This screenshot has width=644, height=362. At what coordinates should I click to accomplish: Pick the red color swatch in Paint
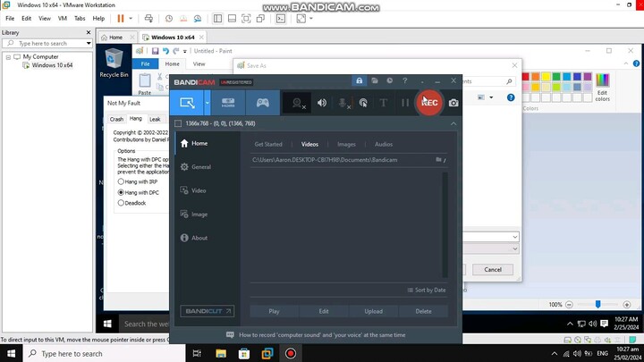[525, 77]
